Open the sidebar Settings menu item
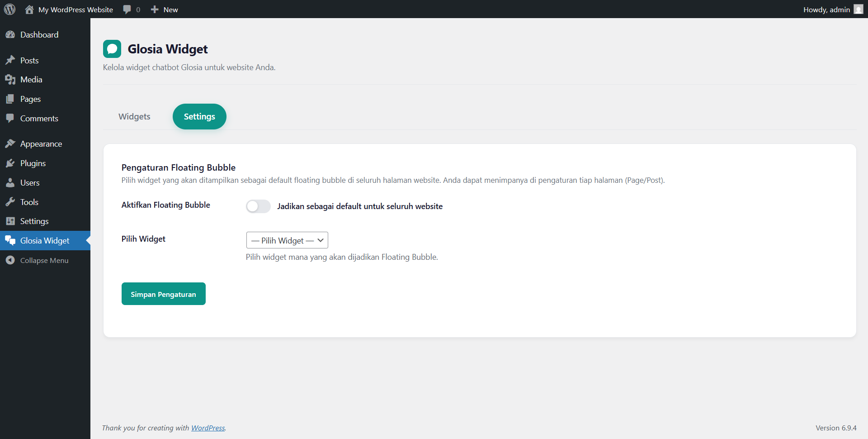868x439 pixels. pos(45,221)
